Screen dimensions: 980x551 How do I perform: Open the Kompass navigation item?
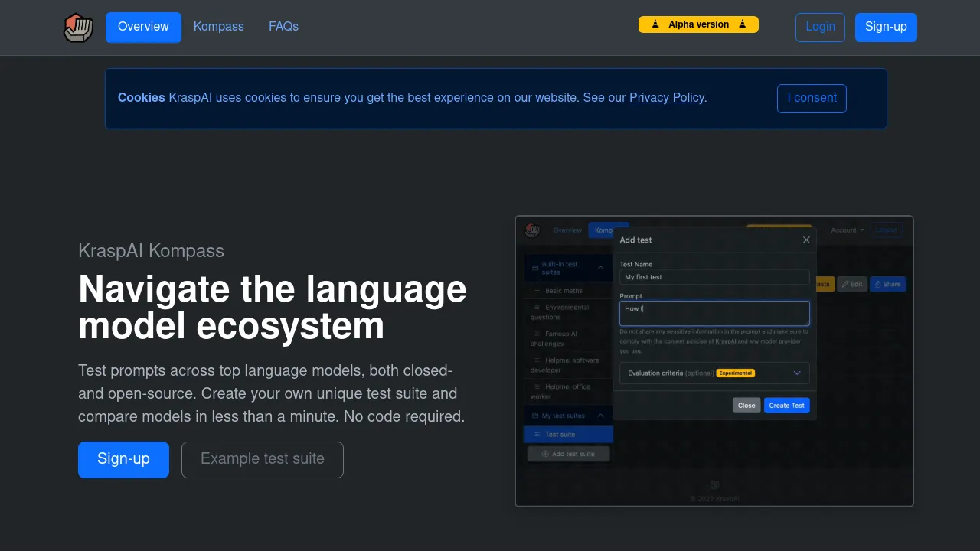[219, 27]
